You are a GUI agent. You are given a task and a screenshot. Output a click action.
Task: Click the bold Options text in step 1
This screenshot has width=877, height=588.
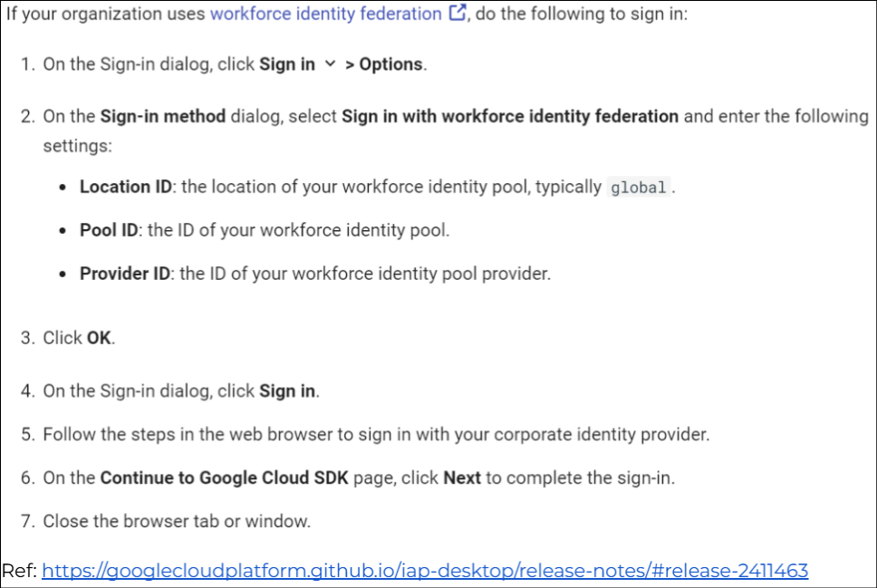coord(390,64)
